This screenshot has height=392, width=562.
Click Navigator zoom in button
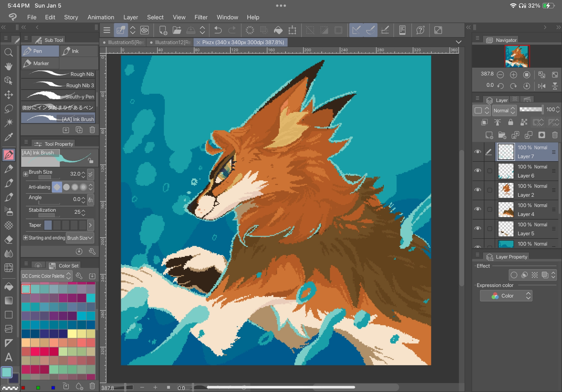(x=513, y=75)
